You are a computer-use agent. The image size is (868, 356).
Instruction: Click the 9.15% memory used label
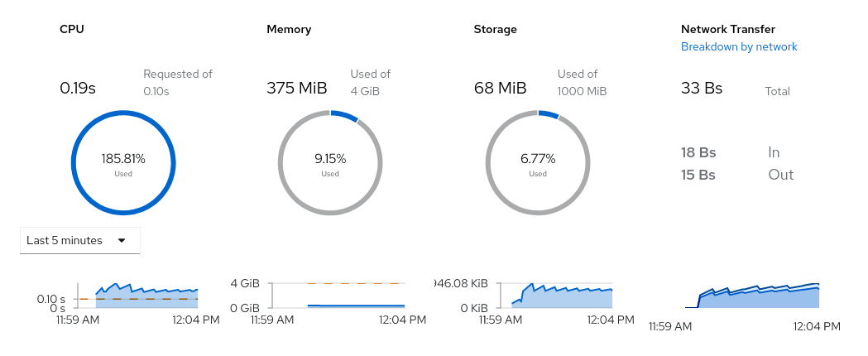[330, 159]
